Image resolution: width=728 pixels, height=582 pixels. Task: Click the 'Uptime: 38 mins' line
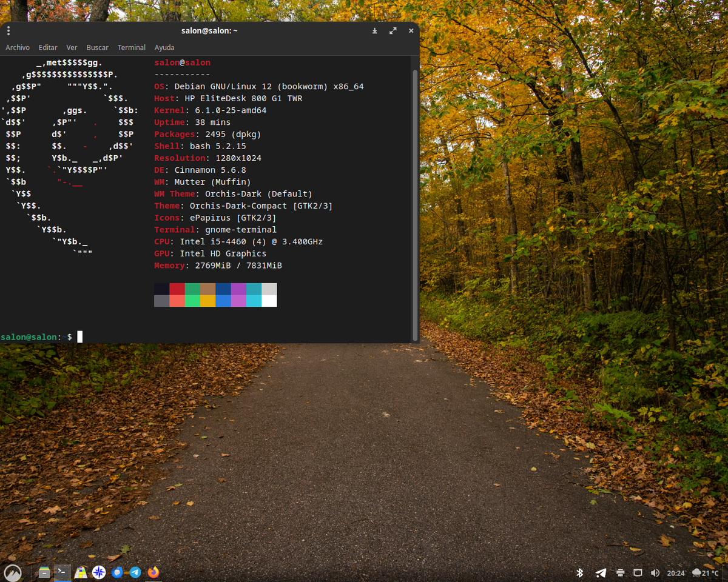[192, 122]
